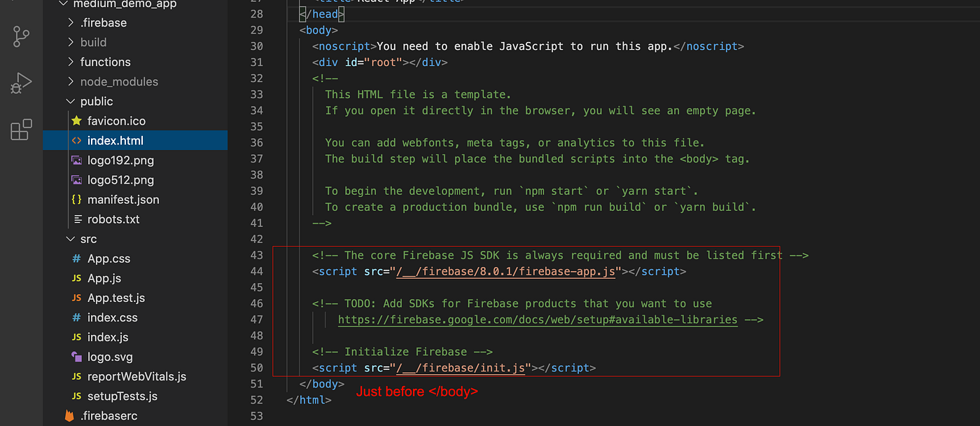Screen dimensions: 980x426
Task: Click the image icon beside logo512.png
Action: coord(76,179)
